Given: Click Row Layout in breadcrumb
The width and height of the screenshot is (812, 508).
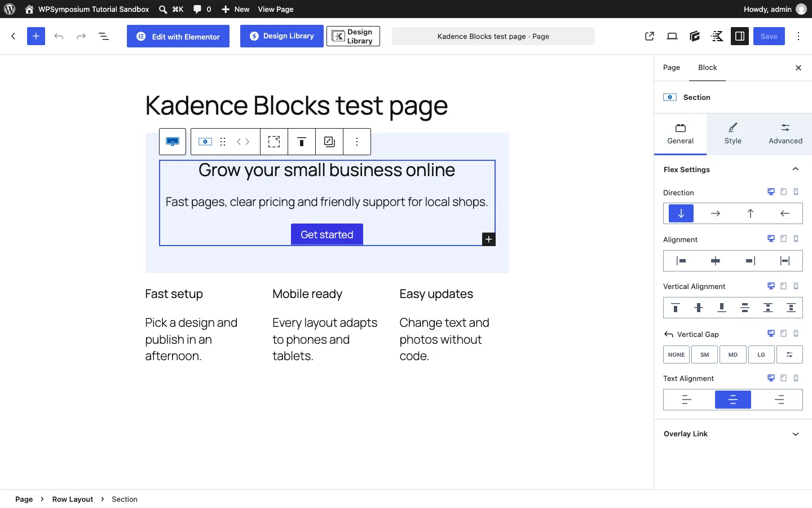Looking at the screenshot, I should pos(73,499).
